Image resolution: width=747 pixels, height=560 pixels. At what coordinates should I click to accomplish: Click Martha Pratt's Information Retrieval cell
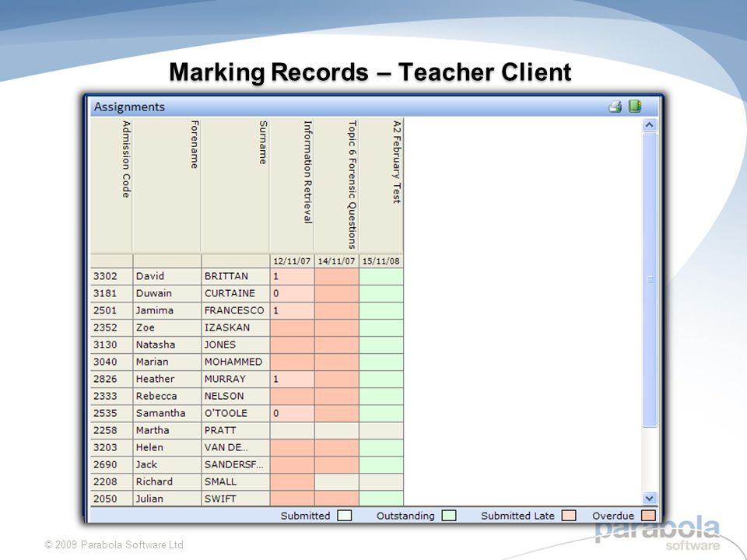pyautogui.click(x=292, y=430)
